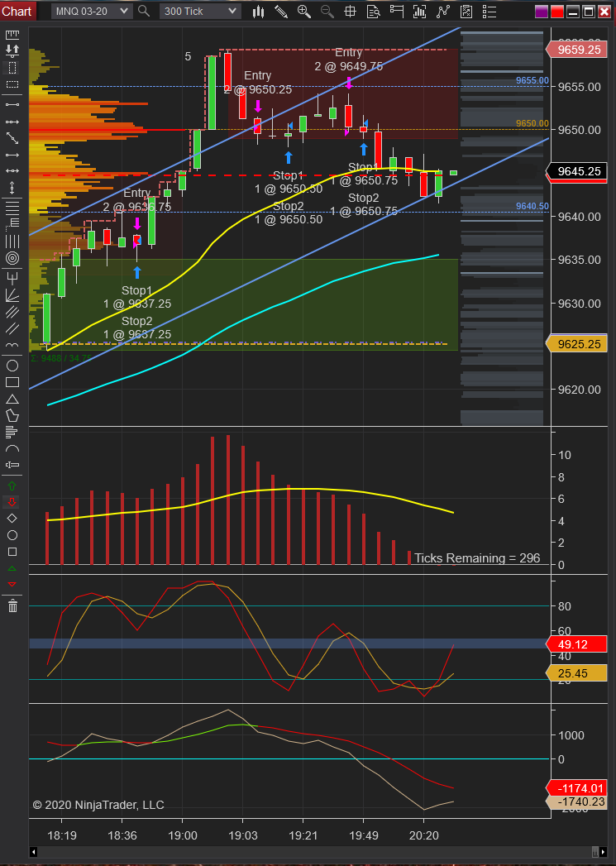Select the Polygon drawing tool

pyautogui.click(x=12, y=415)
